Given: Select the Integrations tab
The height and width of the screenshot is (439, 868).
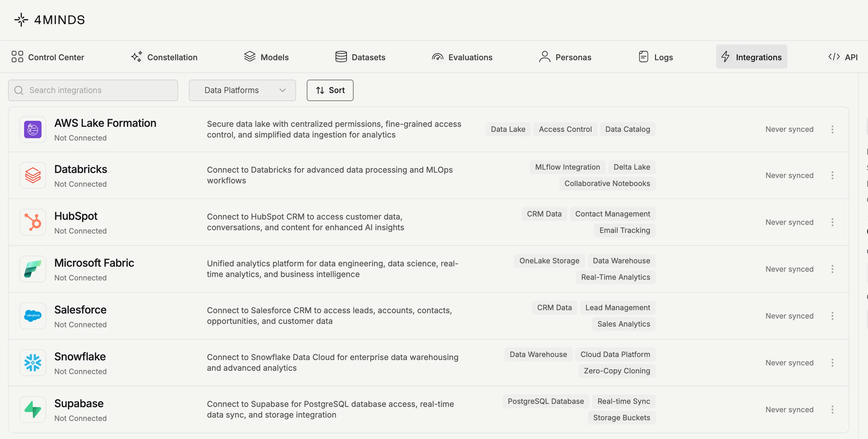Looking at the screenshot, I should [x=751, y=57].
